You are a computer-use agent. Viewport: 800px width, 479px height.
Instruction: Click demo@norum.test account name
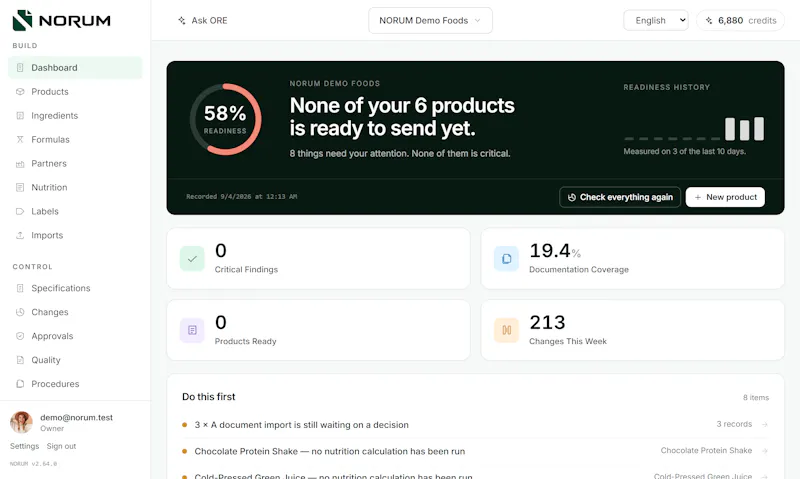coord(77,417)
